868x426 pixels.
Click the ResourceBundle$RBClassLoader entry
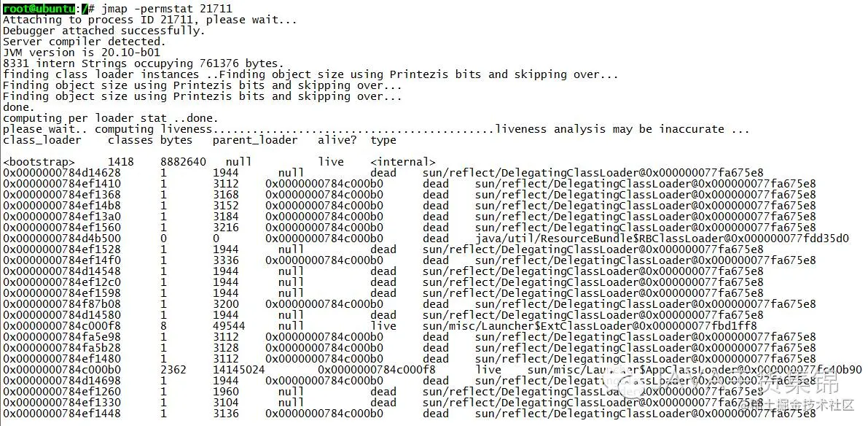[x=662, y=239]
